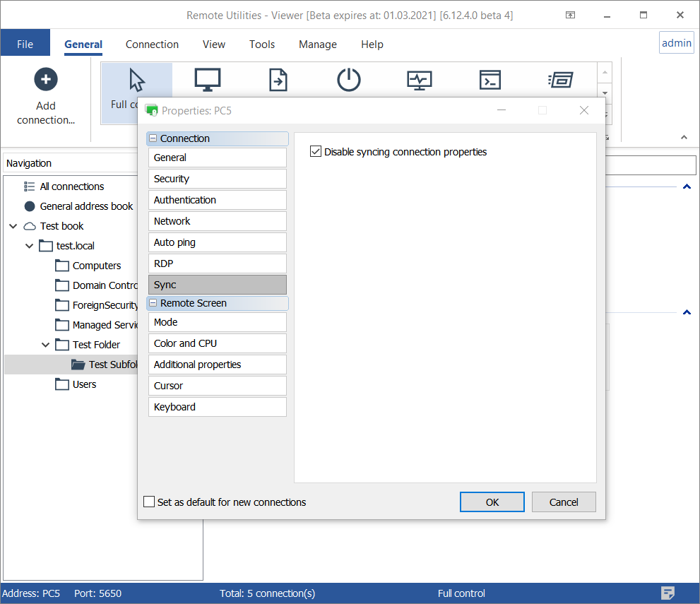Click the ribbon gallery scroll up arrow
This screenshot has width=700, height=604.
pos(605,73)
